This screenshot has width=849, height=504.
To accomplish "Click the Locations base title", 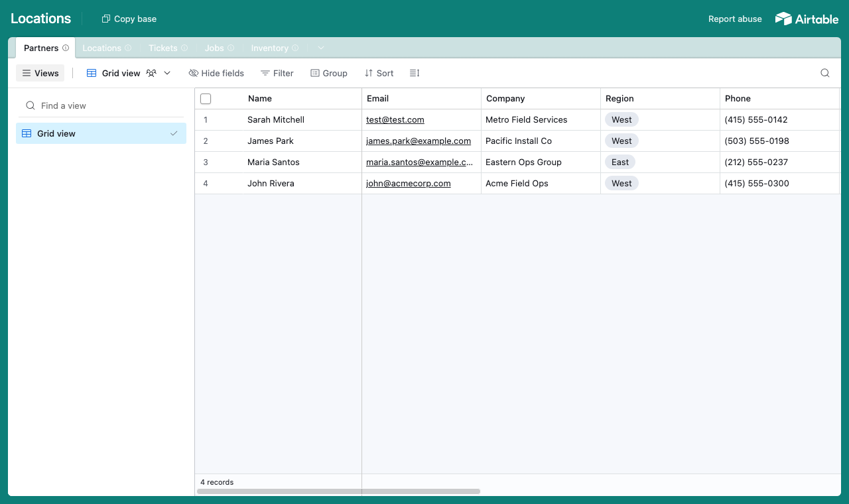I will pos(40,19).
